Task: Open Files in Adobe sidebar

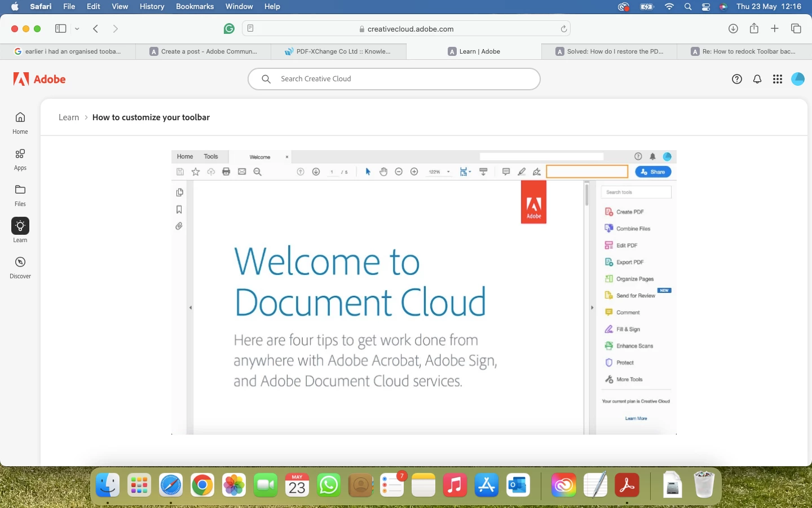Action: [x=20, y=195]
